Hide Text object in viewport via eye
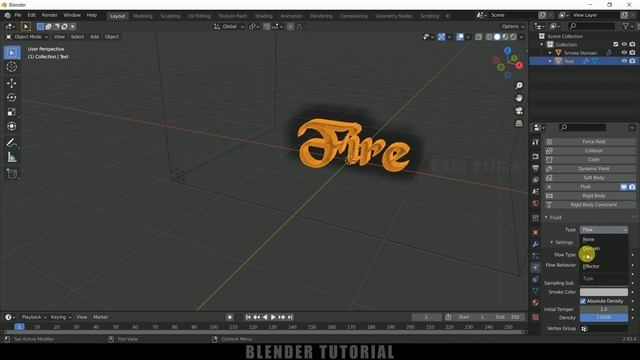The height and width of the screenshot is (360, 640). coord(624,61)
